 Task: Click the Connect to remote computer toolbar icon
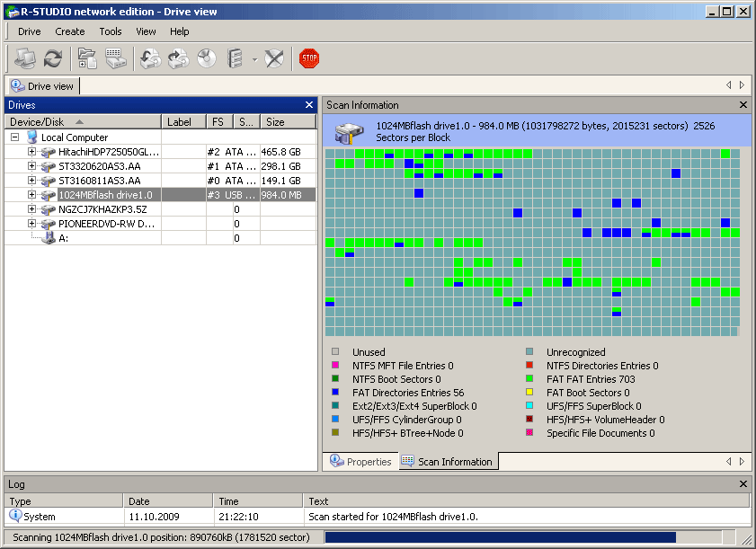coord(24,58)
